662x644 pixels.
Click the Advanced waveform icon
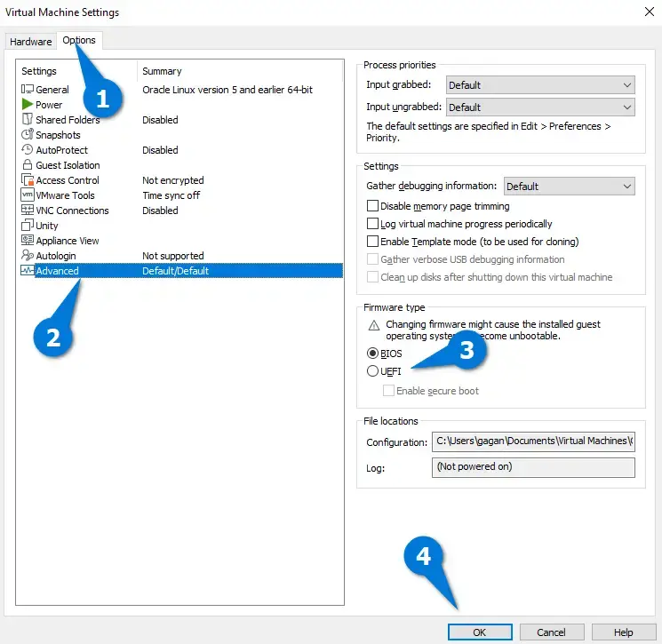click(x=28, y=270)
